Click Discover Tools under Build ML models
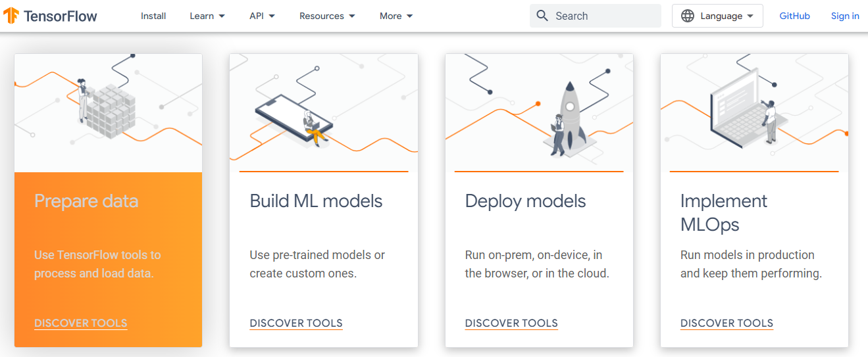This screenshot has height=357, width=868. 296,323
